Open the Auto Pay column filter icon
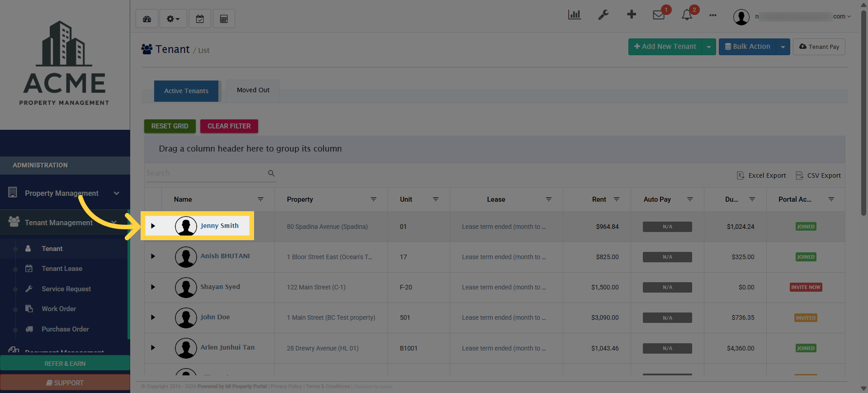Viewport: 868px width, 393px height. [x=690, y=199]
